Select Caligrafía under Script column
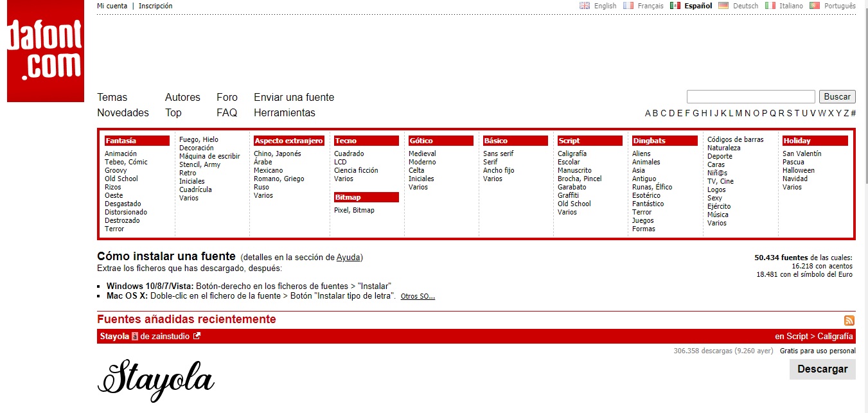This screenshot has width=868, height=413. click(x=572, y=154)
